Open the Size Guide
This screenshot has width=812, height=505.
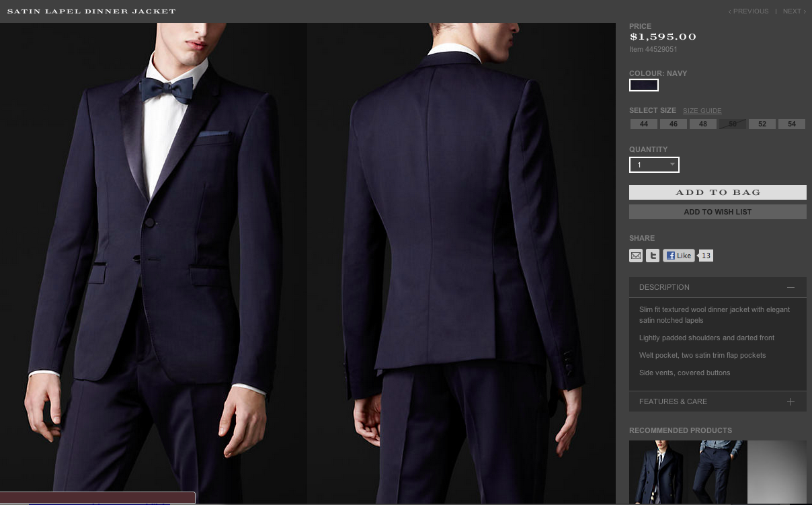coord(702,110)
